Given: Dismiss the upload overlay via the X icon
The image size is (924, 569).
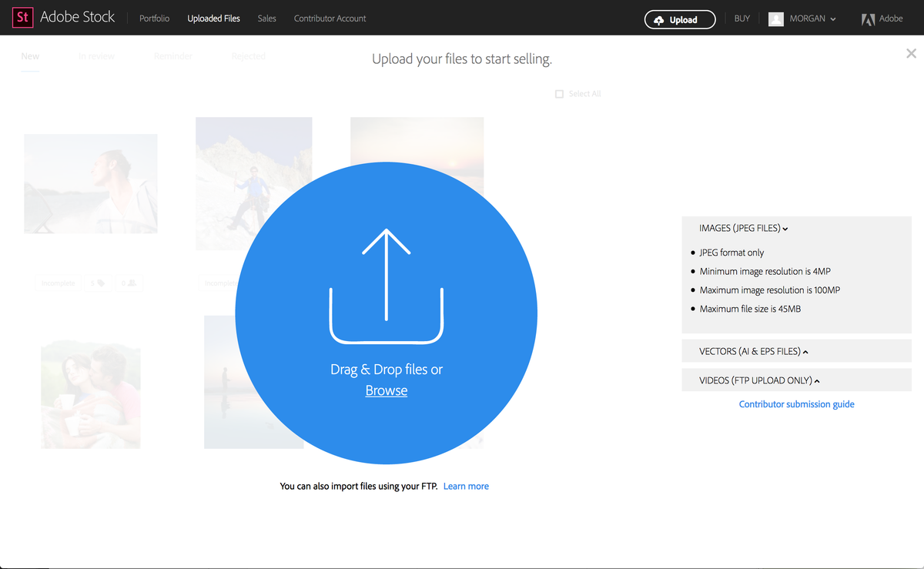Looking at the screenshot, I should tap(911, 53).
